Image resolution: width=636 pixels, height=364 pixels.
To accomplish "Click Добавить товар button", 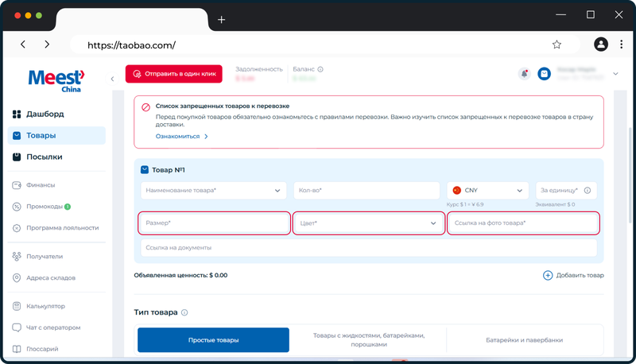I will 573,275.
